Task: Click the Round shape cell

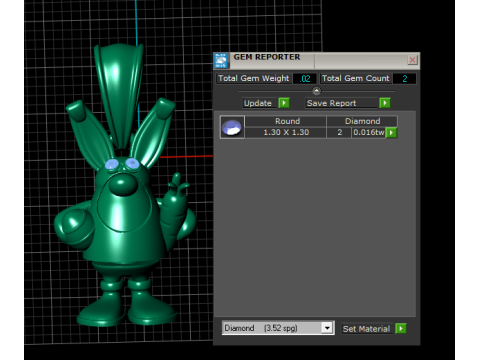Action: tap(286, 121)
